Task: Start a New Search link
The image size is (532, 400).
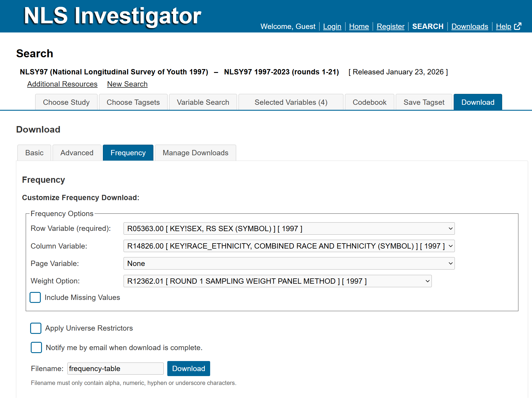Action: pos(127,84)
